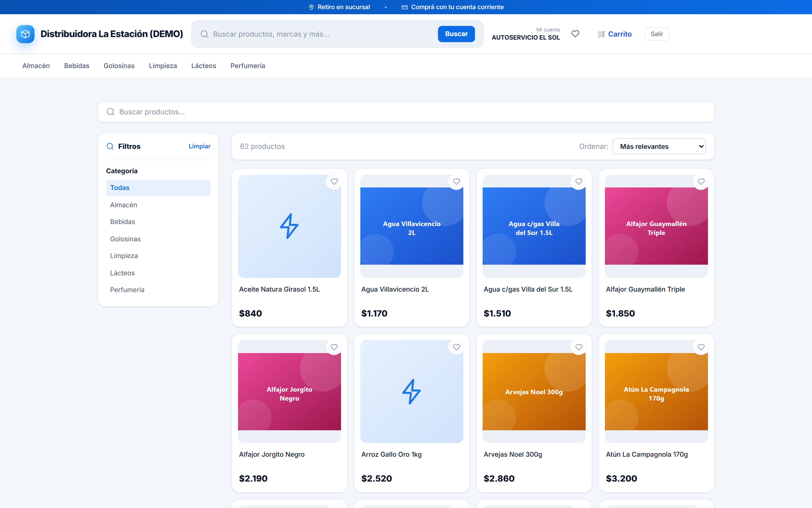Screen dimensions: 812x508
Task: Open the wishlist heart icon in header
Action: coord(575,34)
